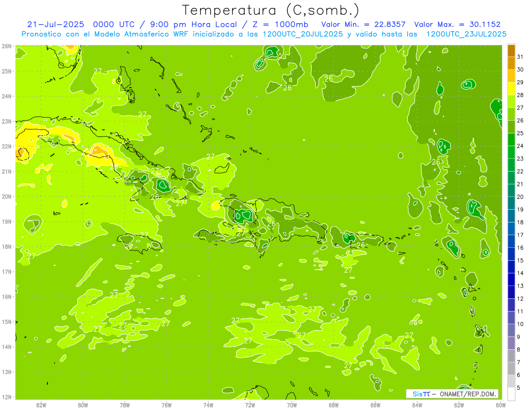
Task: Click the color scale value 18
Action: (520, 222)
